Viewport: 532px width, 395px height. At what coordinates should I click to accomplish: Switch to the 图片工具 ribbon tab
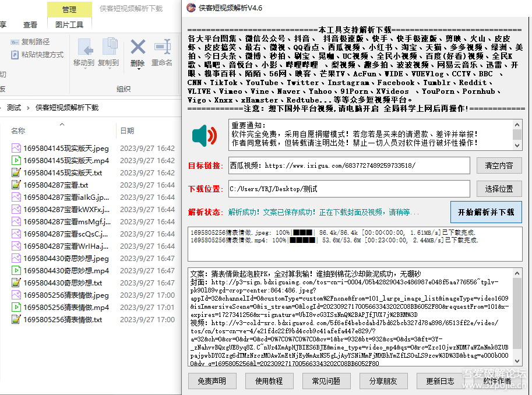point(69,25)
